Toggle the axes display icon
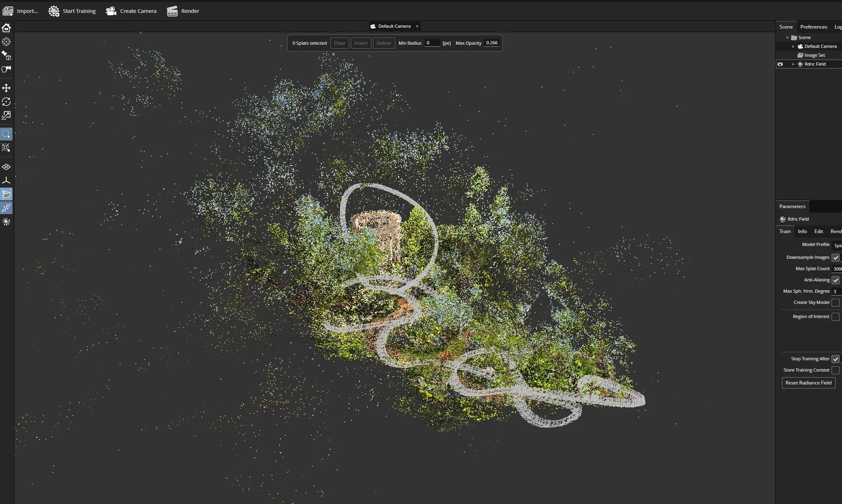The image size is (842, 504). (x=6, y=180)
